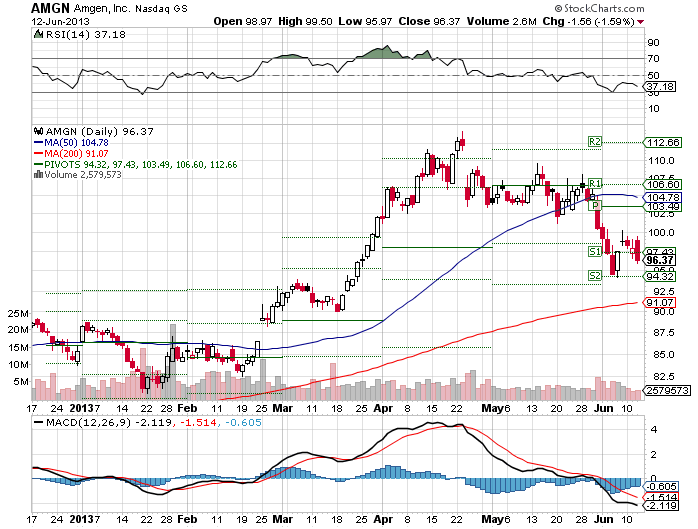698x529 pixels.
Task: Select the blue MA(50) legend line marker
Action: (x=39, y=142)
